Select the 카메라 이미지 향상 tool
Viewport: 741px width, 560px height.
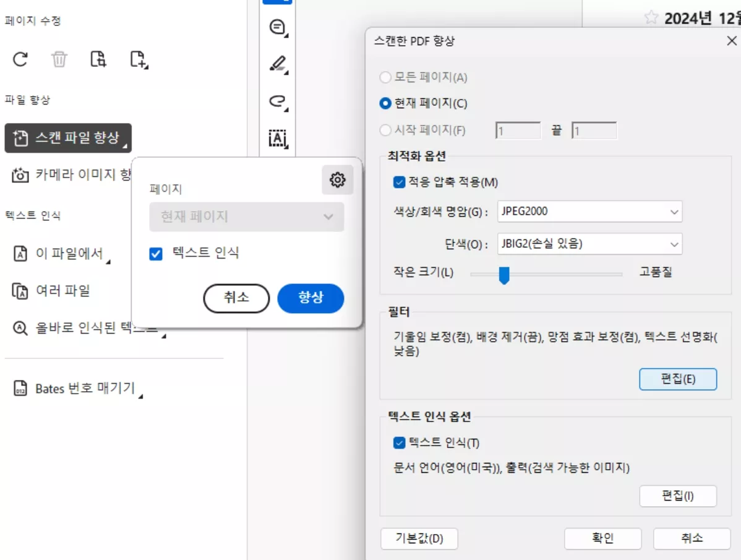tap(68, 174)
